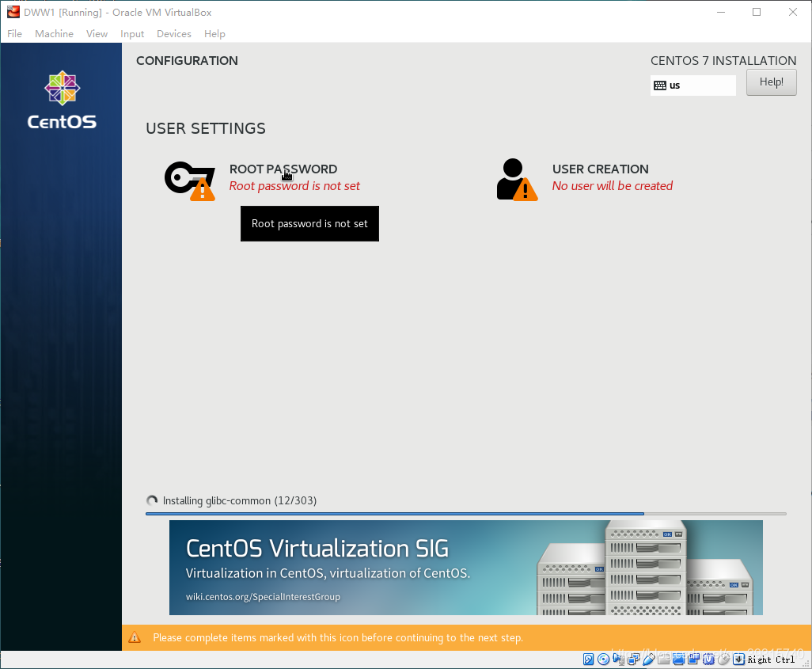Image resolution: width=812 pixels, height=669 pixels.
Task: Open the Root Password key icon
Action: coord(189,181)
